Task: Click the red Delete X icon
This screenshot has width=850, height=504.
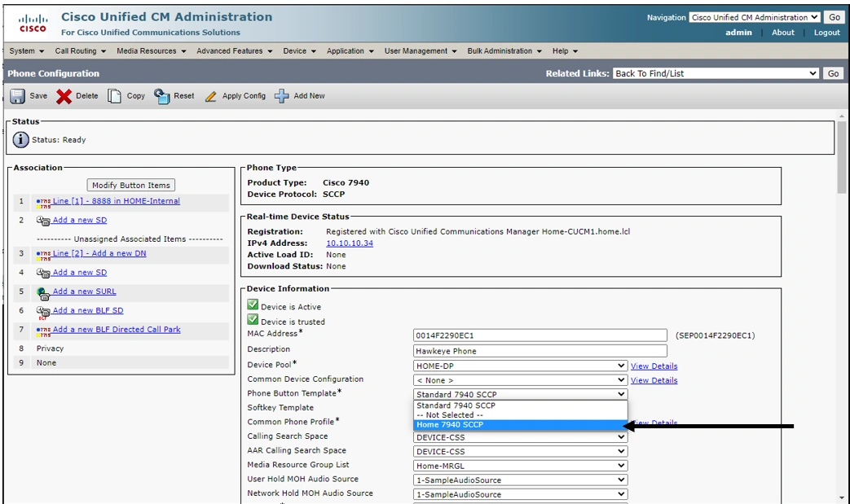Action: (x=64, y=96)
